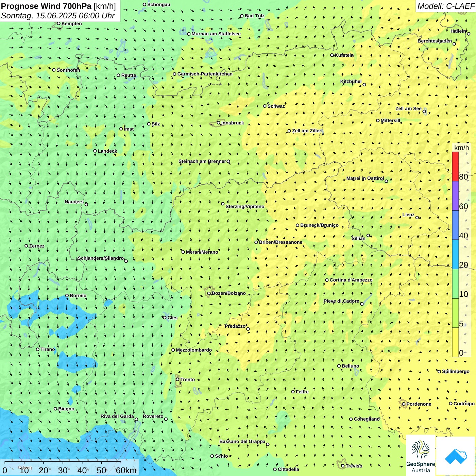Click the 'Zell am Ziller' label

(x=307, y=131)
